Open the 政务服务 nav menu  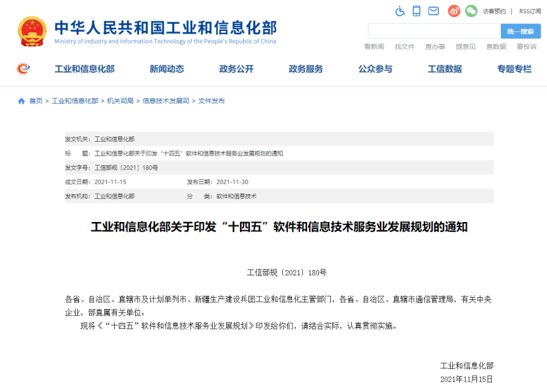306,69
